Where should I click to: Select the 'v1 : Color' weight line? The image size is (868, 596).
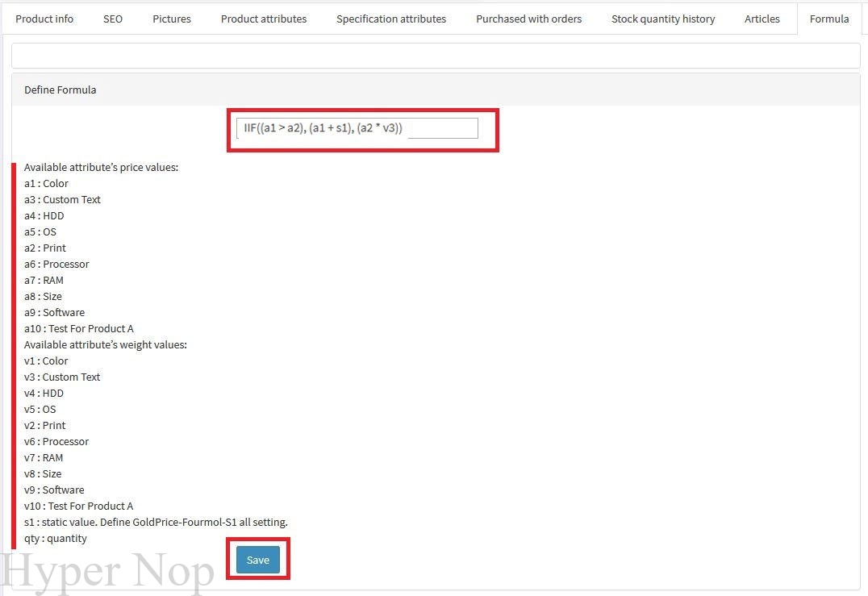pyautogui.click(x=46, y=361)
